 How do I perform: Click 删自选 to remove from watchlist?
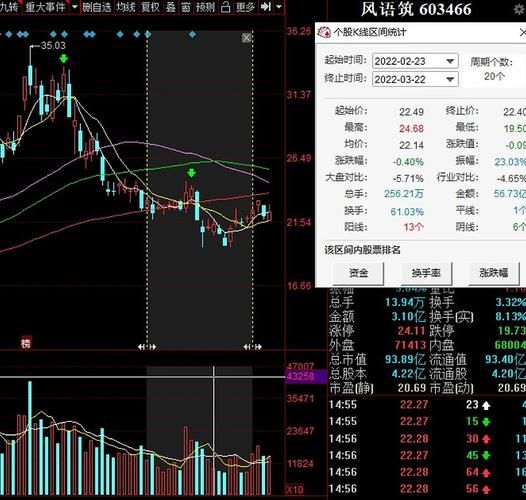(97, 7)
